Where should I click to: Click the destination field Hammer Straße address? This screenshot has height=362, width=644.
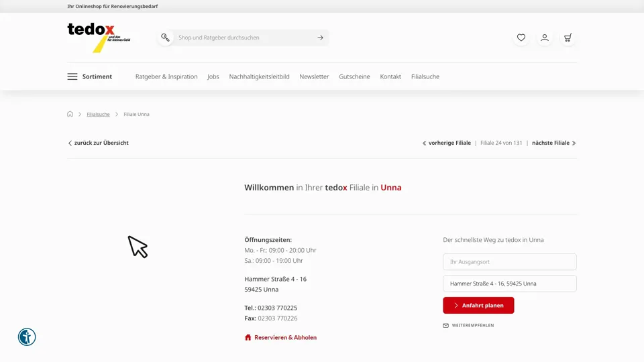[x=510, y=284]
